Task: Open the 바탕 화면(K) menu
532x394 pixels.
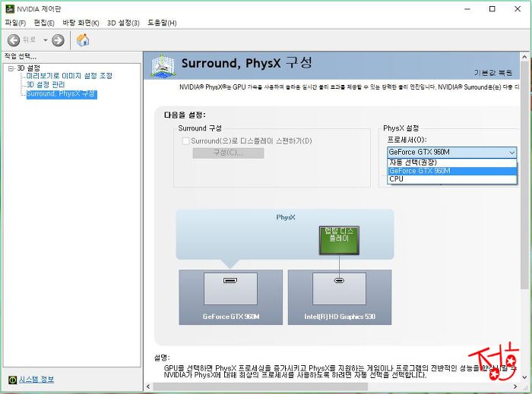Action: pyautogui.click(x=81, y=23)
